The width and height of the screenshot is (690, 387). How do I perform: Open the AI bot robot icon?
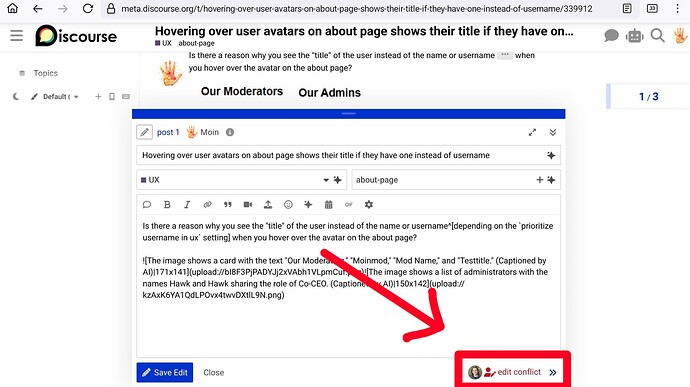634,36
